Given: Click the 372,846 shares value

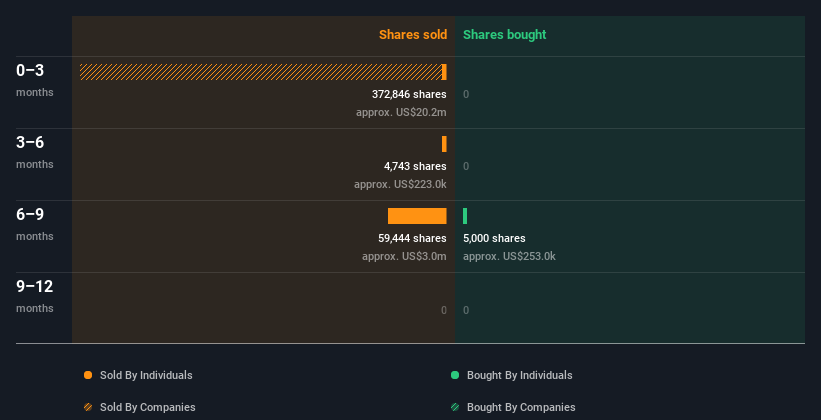Looking at the screenshot, I should coord(409,94).
